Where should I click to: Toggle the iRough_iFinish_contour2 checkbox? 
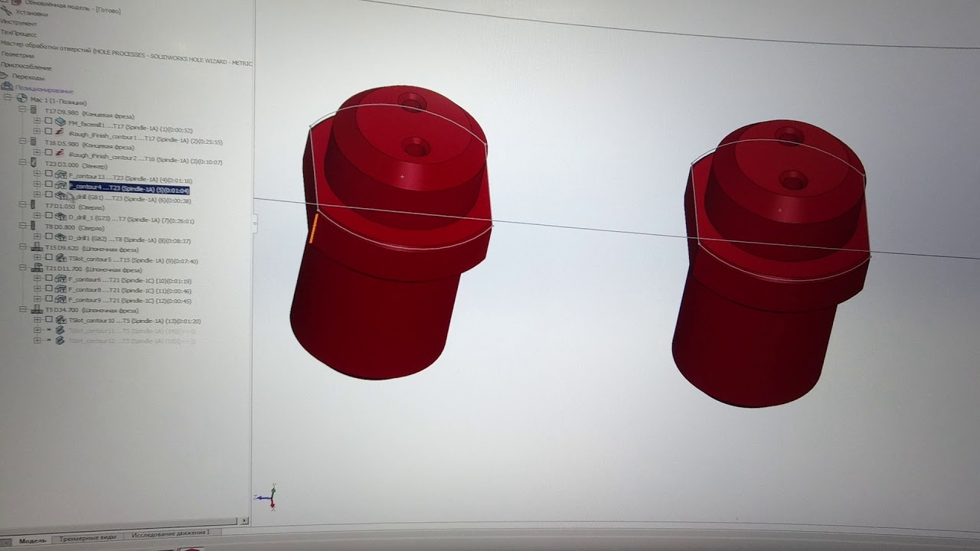pyautogui.click(x=48, y=154)
